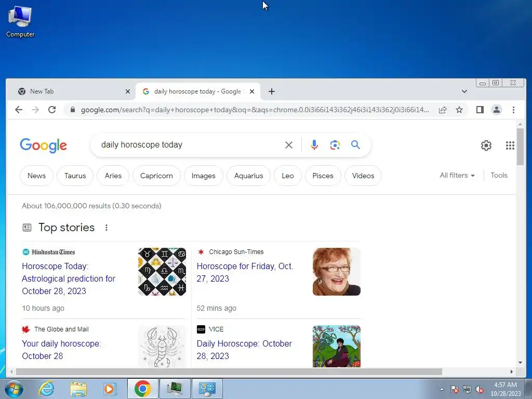Screen dimensions: 532x399
Task: Open Chicago Sun-Times Horoscope for Friday story
Action: (245, 272)
